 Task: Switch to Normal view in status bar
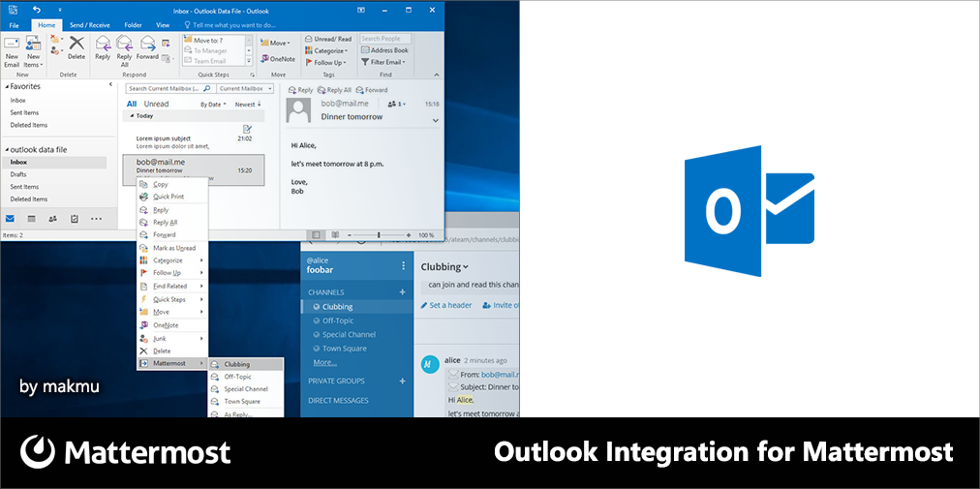click(316, 235)
